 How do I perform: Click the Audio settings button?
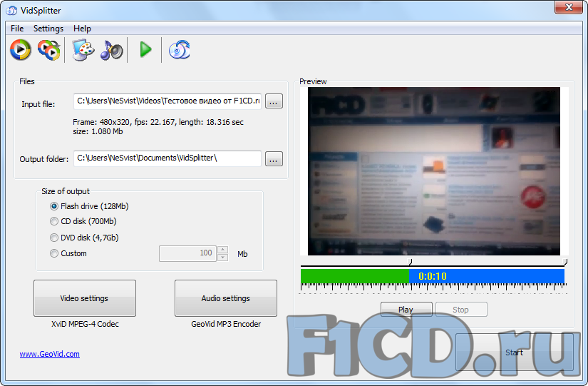pyautogui.click(x=226, y=298)
